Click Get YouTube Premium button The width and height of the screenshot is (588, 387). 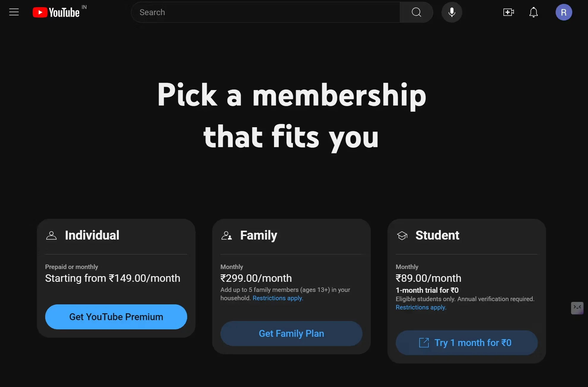[116, 317]
